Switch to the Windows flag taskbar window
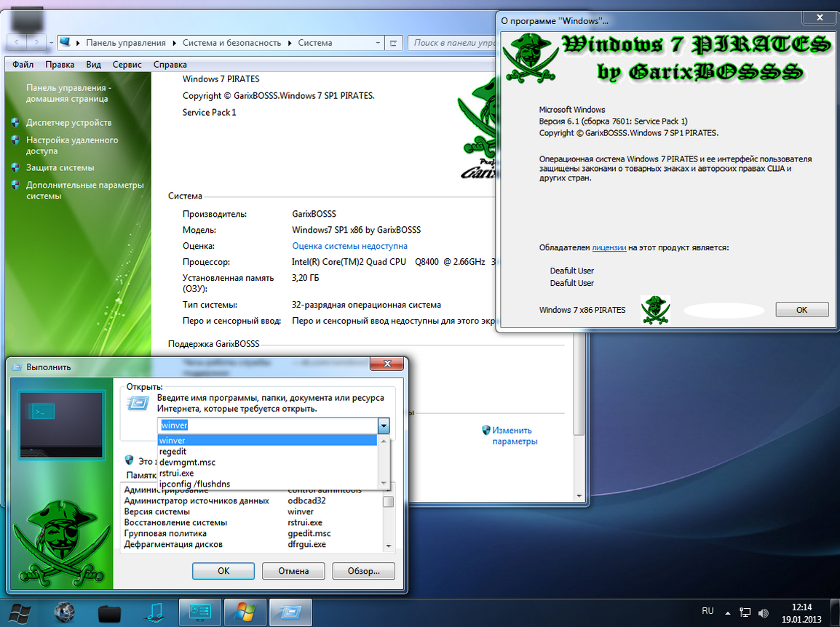The height and width of the screenshot is (627, 840). click(x=245, y=612)
